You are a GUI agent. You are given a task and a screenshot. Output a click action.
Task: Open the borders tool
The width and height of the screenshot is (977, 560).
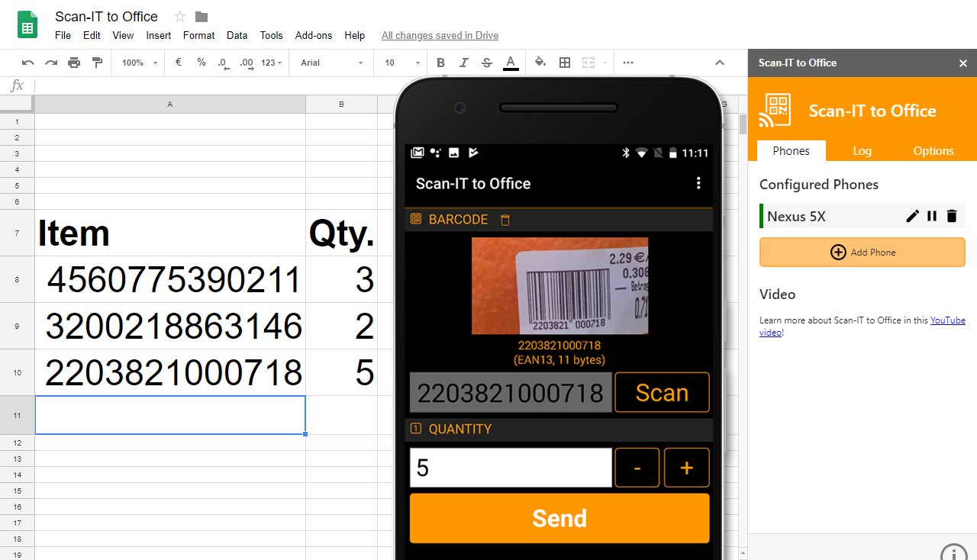click(565, 63)
